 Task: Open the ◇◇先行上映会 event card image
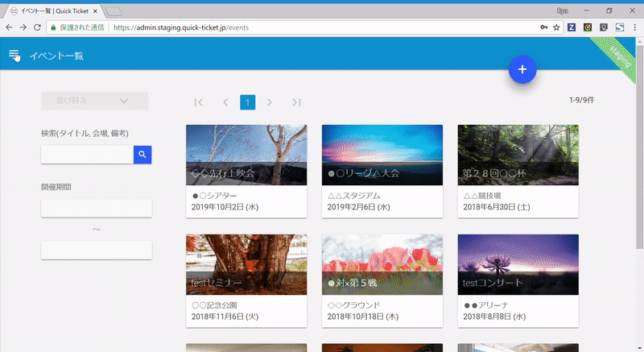coord(246,155)
